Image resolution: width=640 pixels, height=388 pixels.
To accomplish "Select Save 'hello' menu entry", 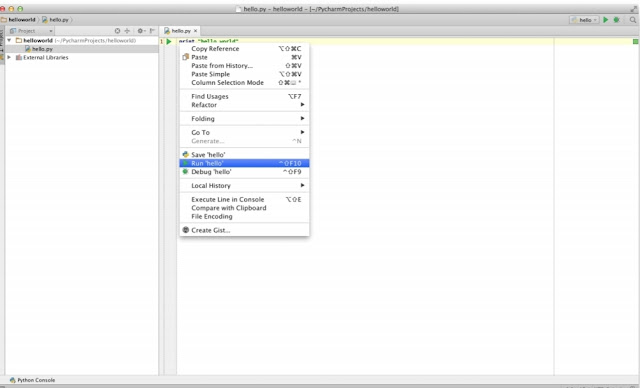I will 244,155.
